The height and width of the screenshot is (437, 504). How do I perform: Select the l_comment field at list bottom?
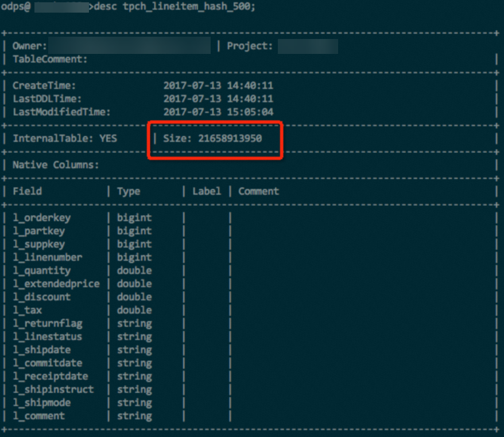38,416
